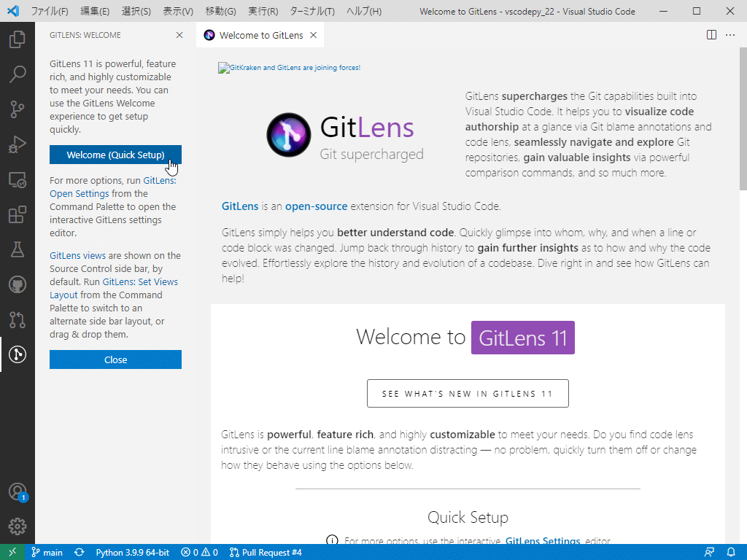Viewport: 747px width, 560px height.
Task: Open the Testing beaker icon
Action: pyautogui.click(x=18, y=249)
